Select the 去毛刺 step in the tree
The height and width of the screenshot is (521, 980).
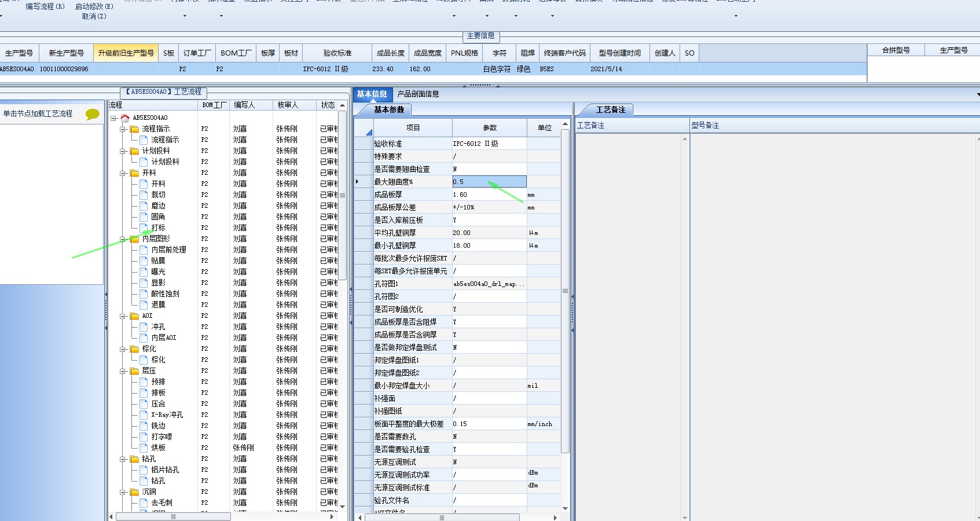coord(162,502)
